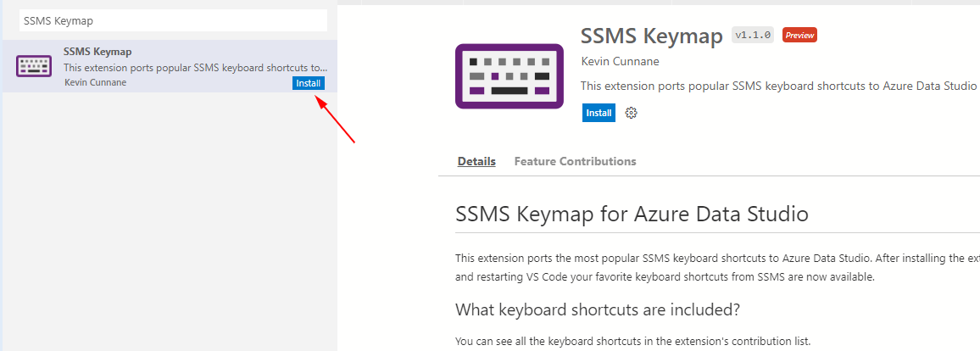Switch to the Details tab
The image size is (980, 351).
pos(477,162)
